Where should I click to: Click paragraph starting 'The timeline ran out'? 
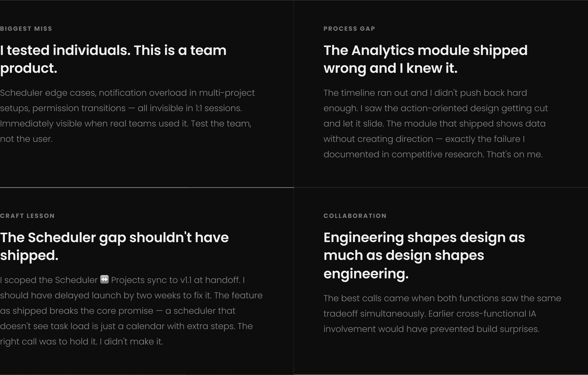pos(436,124)
